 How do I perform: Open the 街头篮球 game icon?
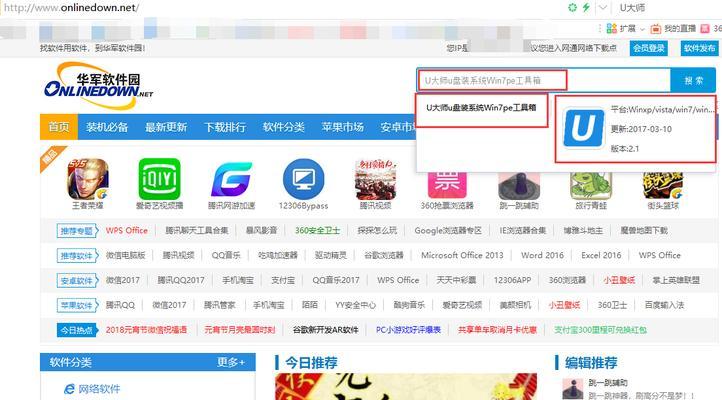tap(663, 186)
